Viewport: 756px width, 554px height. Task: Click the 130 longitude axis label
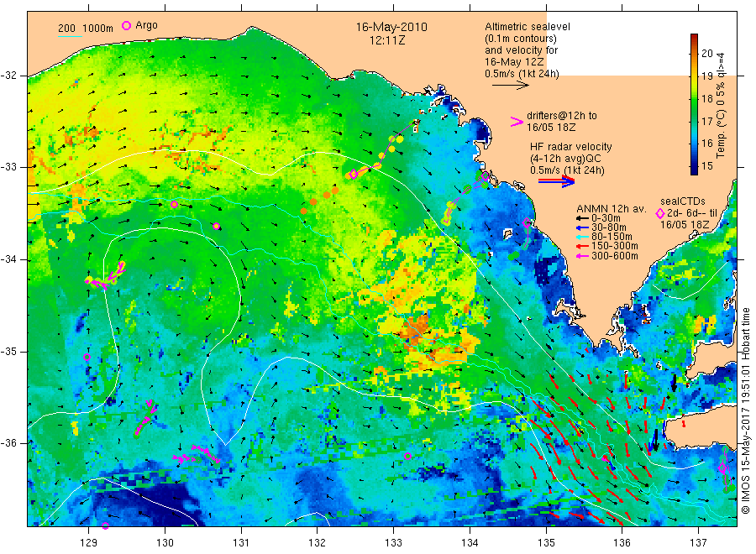click(x=165, y=543)
